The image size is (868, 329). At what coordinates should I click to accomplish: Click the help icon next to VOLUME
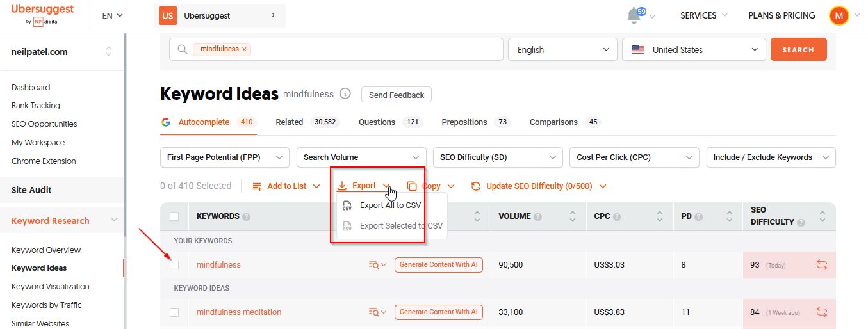pyautogui.click(x=538, y=216)
